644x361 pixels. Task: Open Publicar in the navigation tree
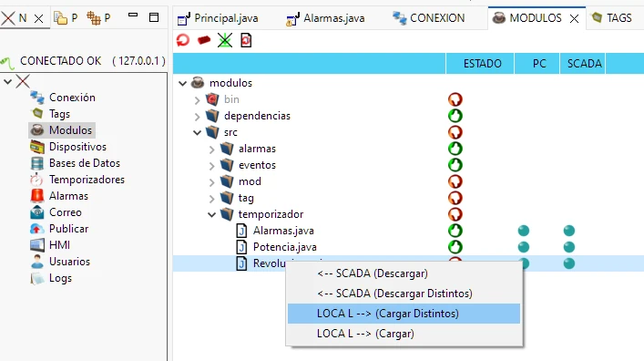68,229
